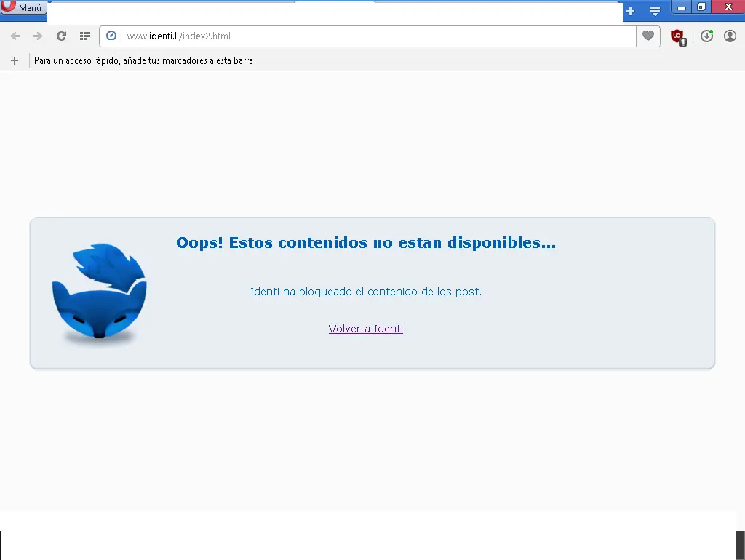The image size is (745, 560).
Task: Add a bookmark with the plus icon
Action: [15, 61]
